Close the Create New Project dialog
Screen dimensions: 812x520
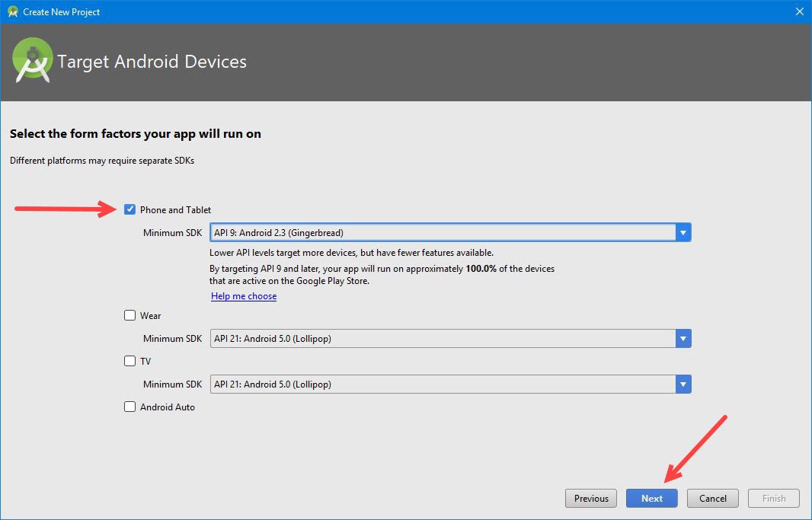click(x=800, y=11)
